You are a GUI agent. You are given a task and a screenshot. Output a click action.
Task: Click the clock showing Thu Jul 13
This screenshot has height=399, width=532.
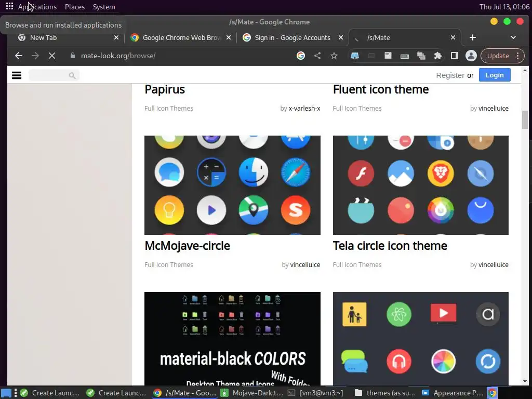504,7
